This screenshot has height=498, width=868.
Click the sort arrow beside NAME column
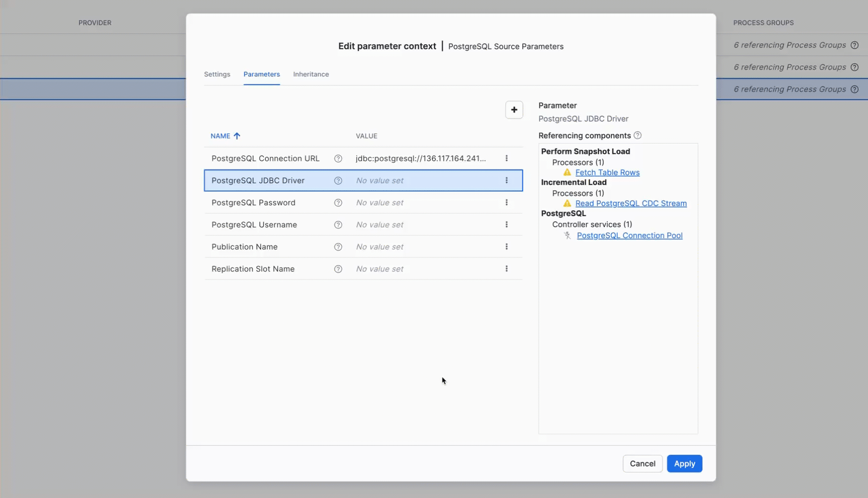click(237, 136)
